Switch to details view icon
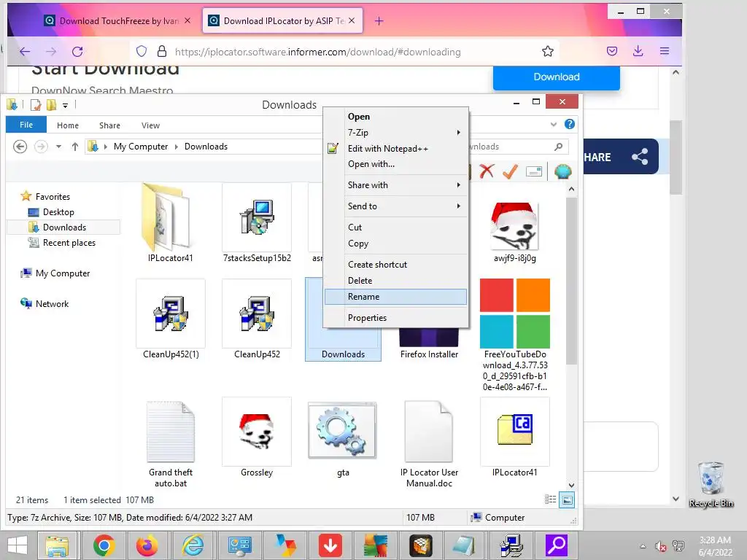This screenshot has height=560, width=747. coord(550,499)
